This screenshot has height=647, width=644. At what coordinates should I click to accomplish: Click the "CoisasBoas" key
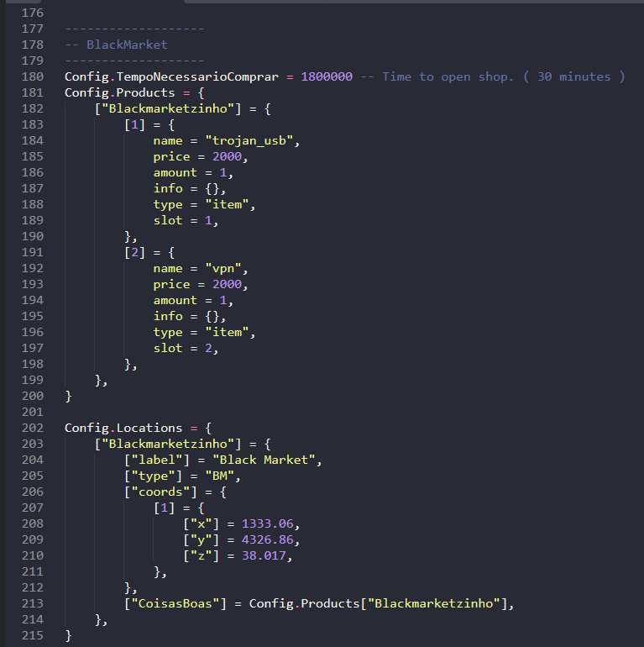[x=175, y=603]
